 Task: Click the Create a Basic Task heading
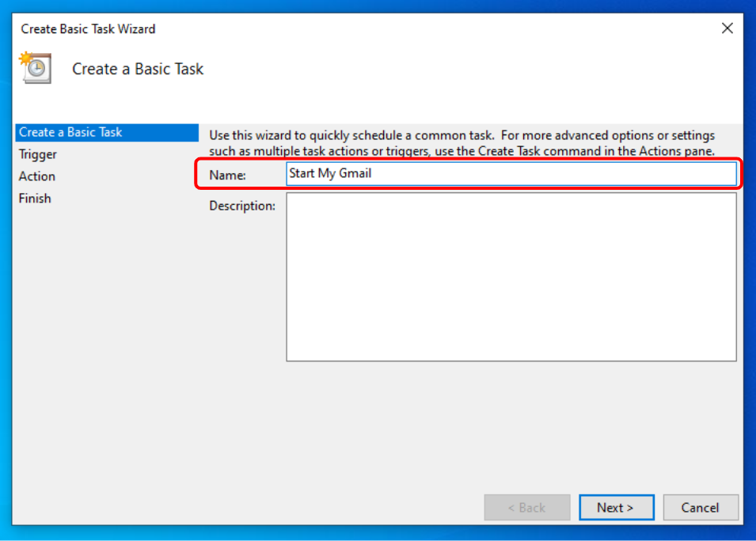click(138, 69)
